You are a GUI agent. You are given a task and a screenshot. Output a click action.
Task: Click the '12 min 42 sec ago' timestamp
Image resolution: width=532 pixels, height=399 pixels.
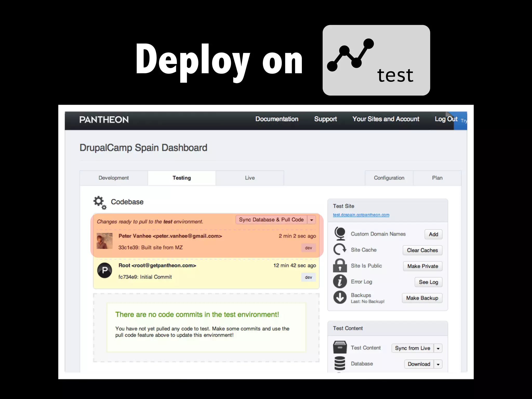click(295, 265)
